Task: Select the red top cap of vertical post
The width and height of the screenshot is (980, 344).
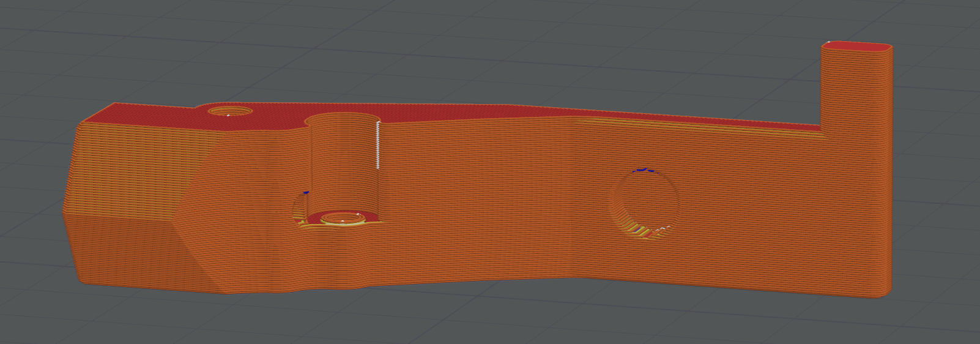Action: 856,46
